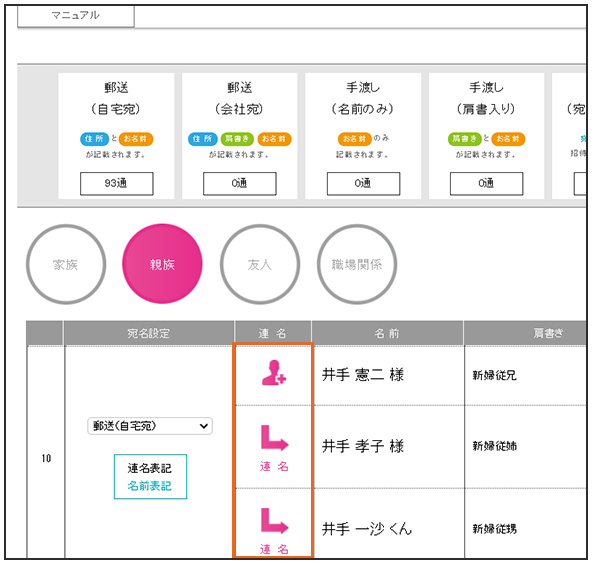The width and height of the screenshot is (600, 567).
Task: Click the 0通 box under 郵送(会社宛)
Action: pyautogui.click(x=239, y=183)
